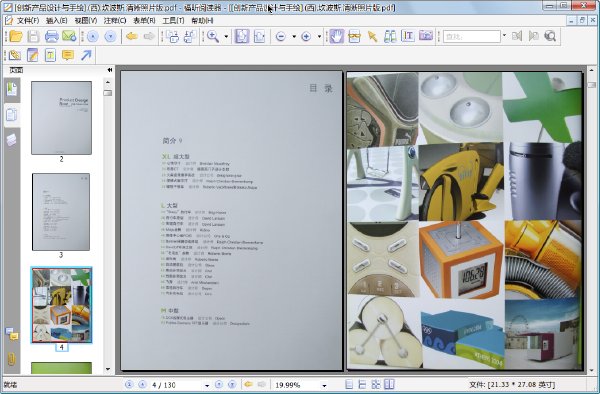
Task: Find next search result
Action: tap(533, 36)
